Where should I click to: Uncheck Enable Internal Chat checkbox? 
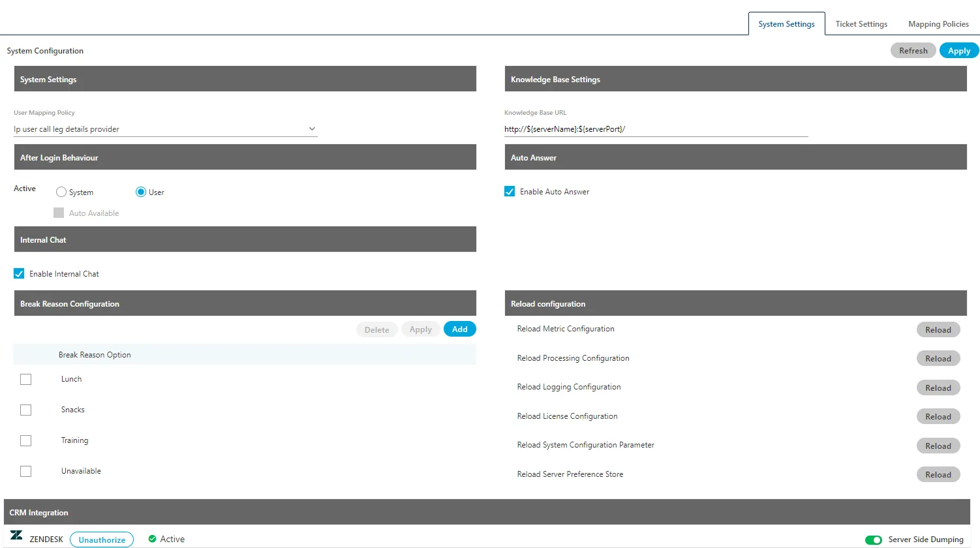(19, 274)
